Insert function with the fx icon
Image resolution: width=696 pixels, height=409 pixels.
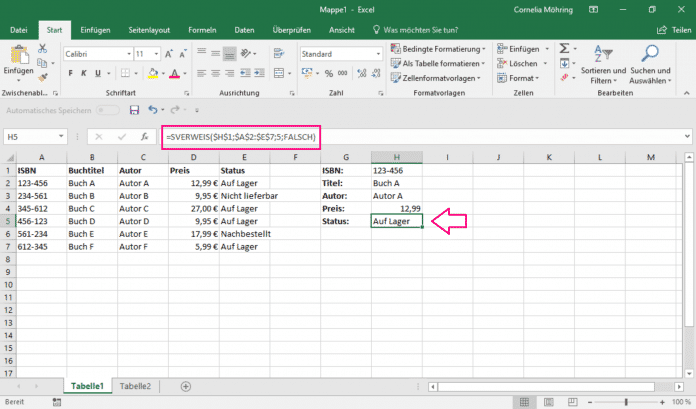pyautogui.click(x=143, y=136)
